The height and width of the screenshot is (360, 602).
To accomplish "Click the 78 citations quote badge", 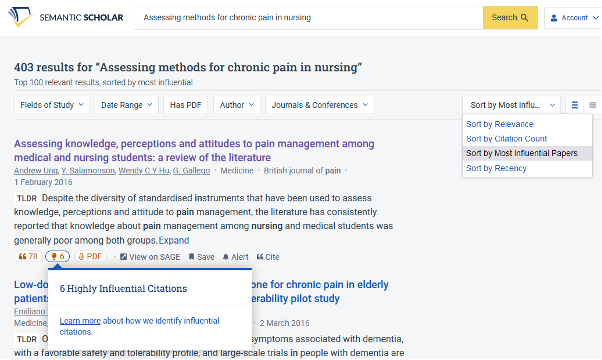I will [28, 256].
